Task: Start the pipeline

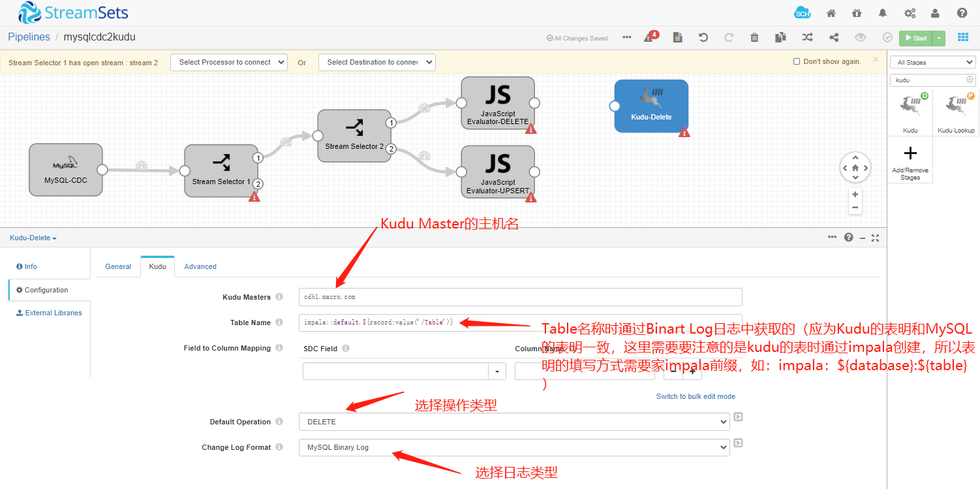Action: [916, 38]
